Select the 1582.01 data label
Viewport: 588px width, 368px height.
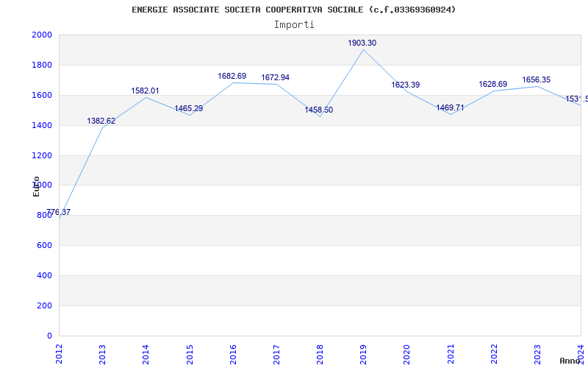pos(145,91)
